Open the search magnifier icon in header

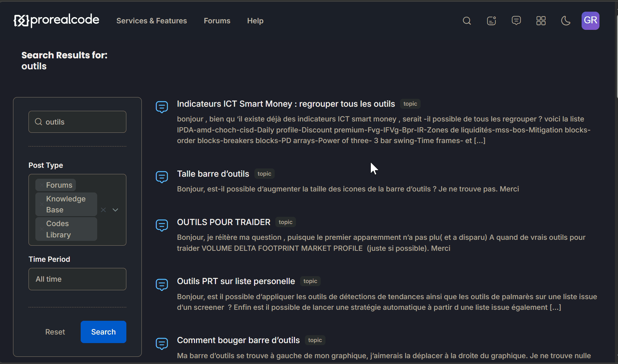(x=467, y=21)
